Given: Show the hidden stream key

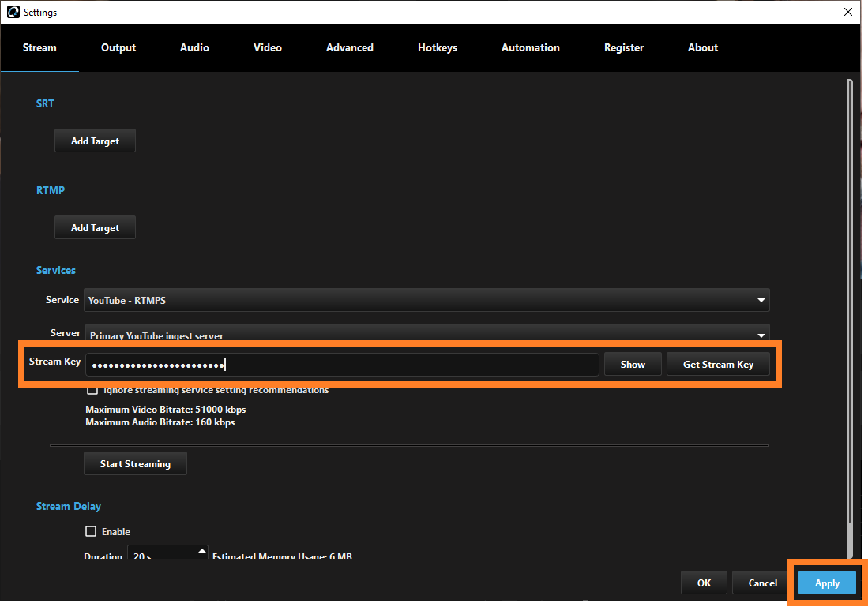Looking at the screenshot, I should point(633,365).
